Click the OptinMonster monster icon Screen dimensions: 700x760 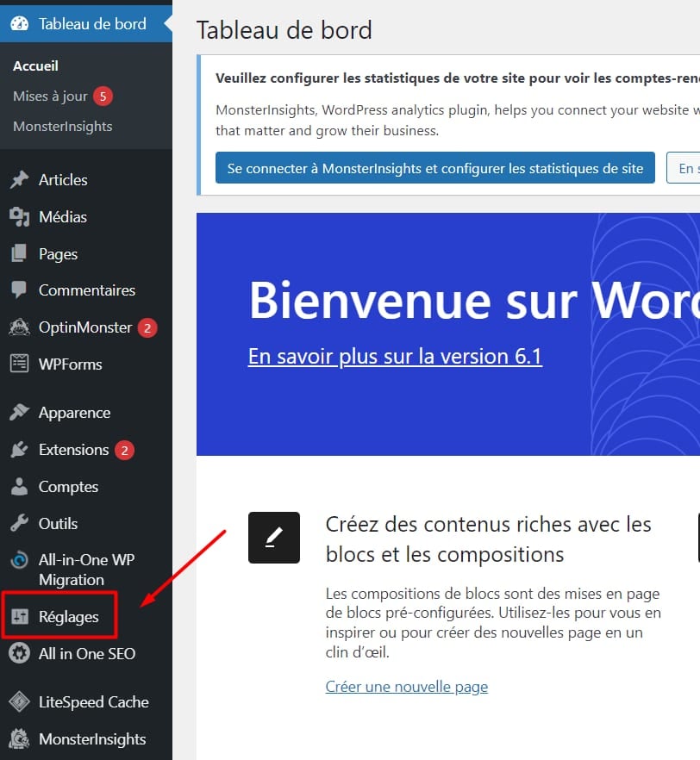coord(19,327)
